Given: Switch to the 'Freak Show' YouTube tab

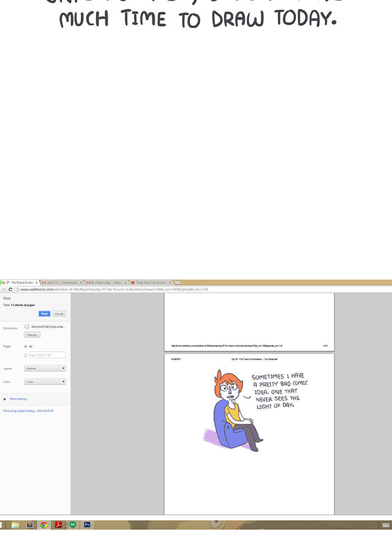Looking at the screenshot, I should [x=150, y=283].
